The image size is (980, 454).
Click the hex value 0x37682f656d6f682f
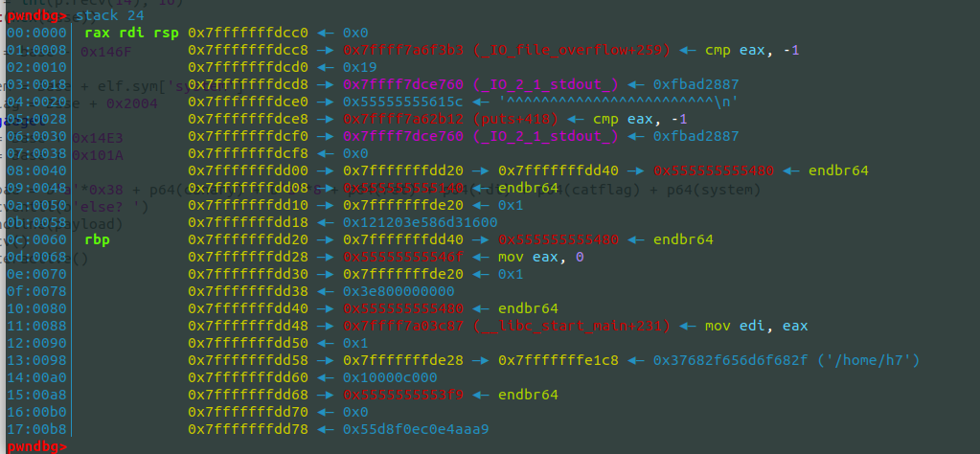pos(733,360)
